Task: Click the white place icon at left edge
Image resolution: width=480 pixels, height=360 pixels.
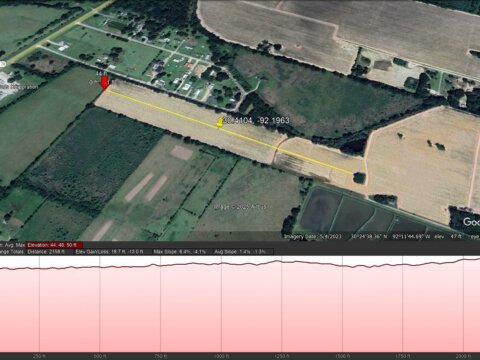Action: click(1, 63)
